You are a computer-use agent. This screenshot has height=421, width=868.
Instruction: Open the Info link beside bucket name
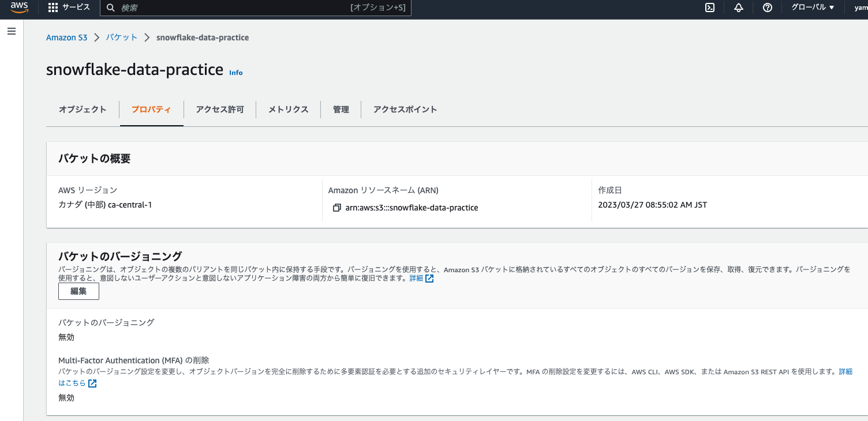[x=236, y=73]
